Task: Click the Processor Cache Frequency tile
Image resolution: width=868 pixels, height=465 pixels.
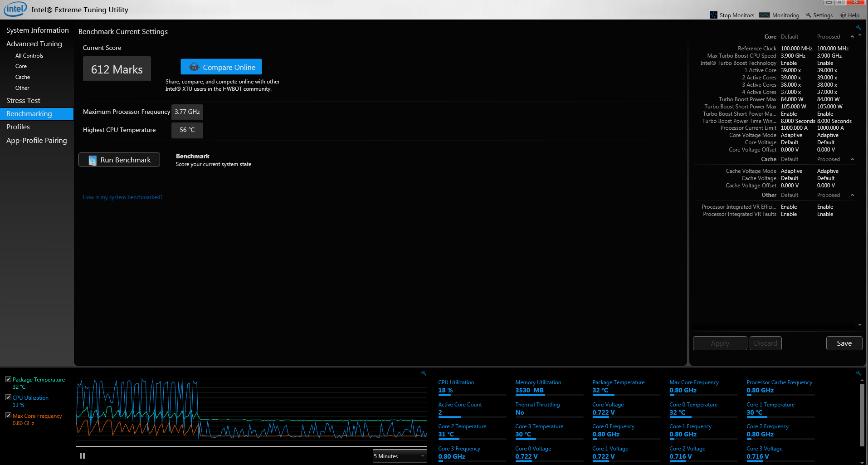Action: (x=780, y=387)
